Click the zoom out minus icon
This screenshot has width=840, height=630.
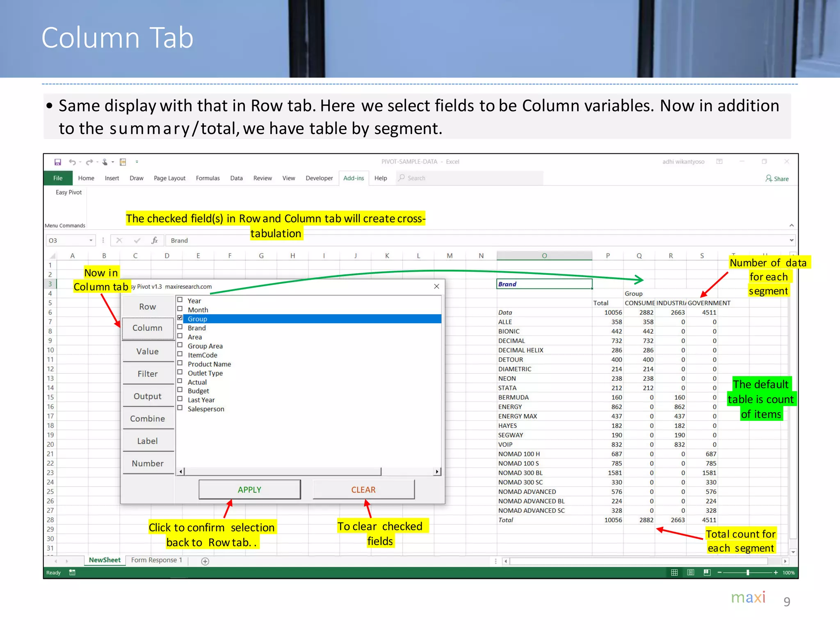(719, 573)
